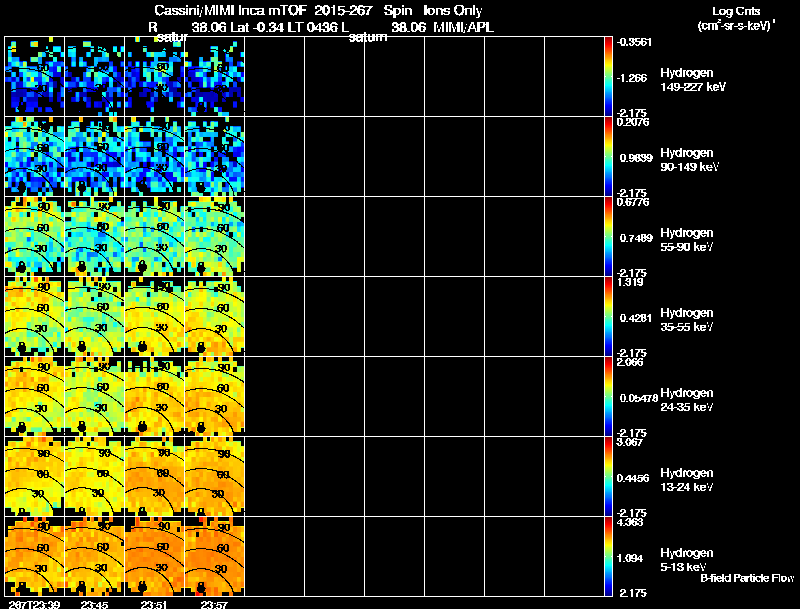Click the B-field Particle Flow label
The height and width of the screenshot is (609, 800).
[747, 578]
